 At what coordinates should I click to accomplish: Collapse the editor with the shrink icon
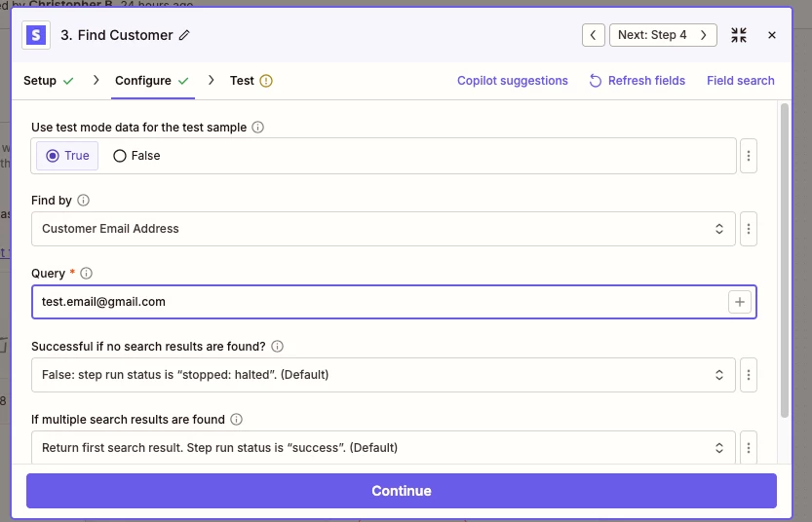(x=739, y=35)
